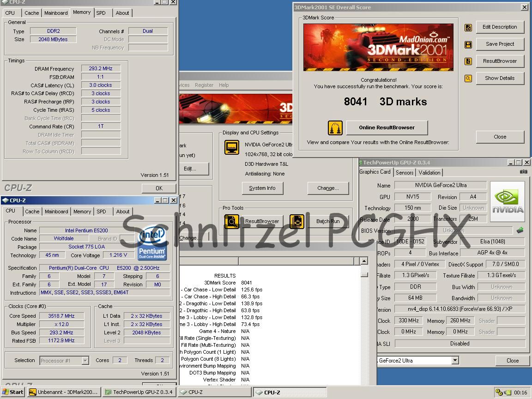Click OK button in upper CPU-Z window

pos(159,188)
